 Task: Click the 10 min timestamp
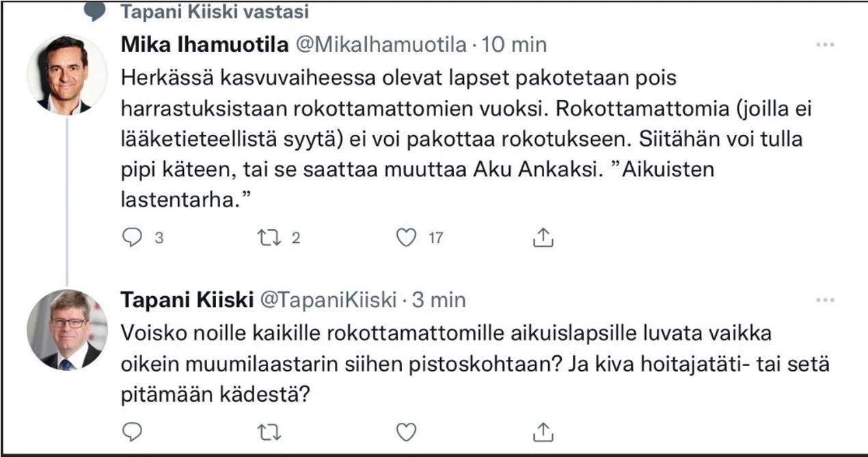tap(515, 45)
